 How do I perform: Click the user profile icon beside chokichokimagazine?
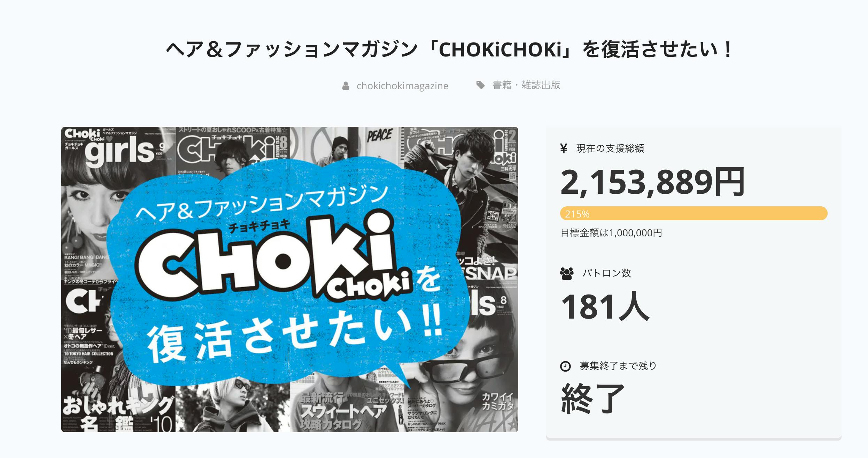coord(346,86)
